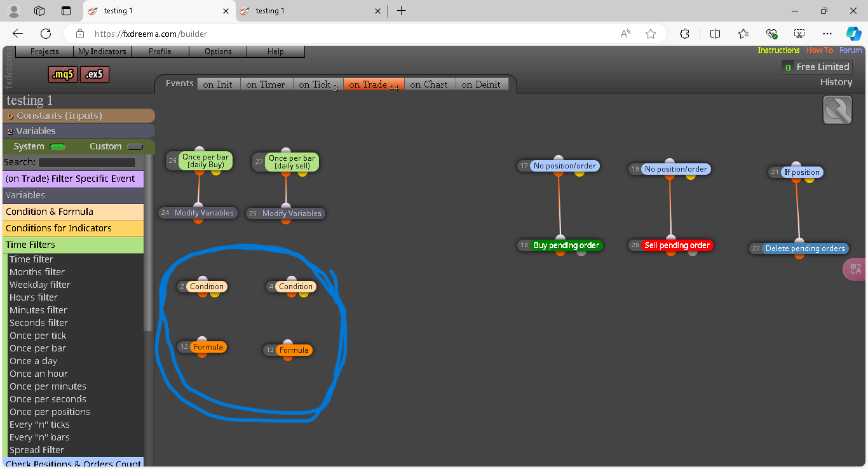Add page to favorites star icon
The image size is (868, 469).
coord(651,34)
